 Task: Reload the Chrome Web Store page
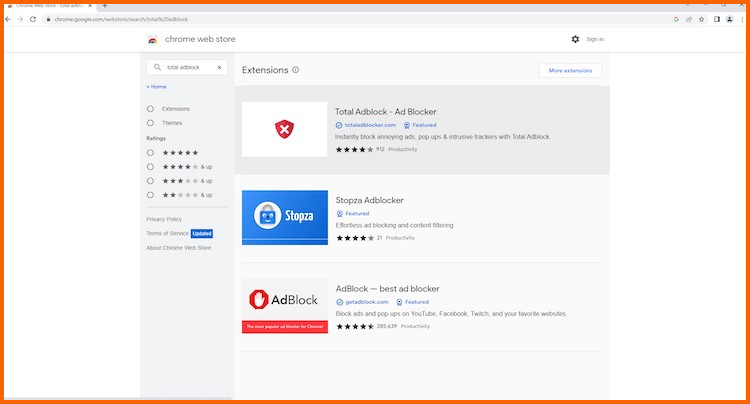click(33, 19)
